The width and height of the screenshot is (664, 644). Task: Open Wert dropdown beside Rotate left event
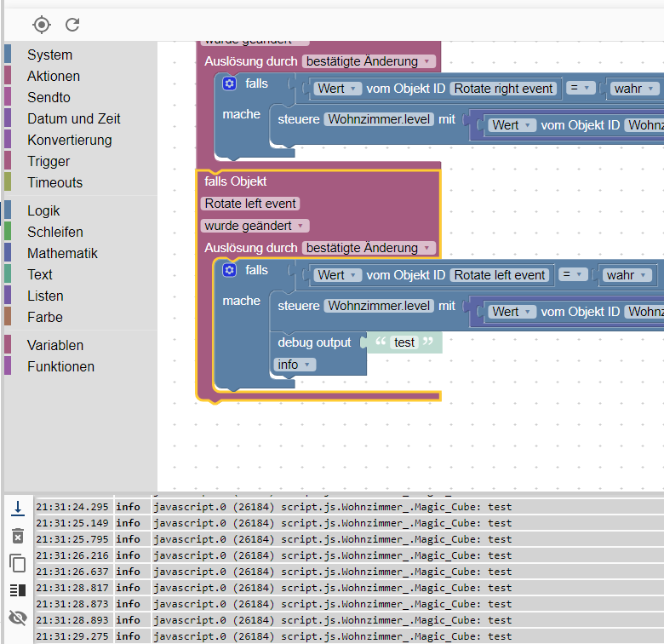[x=337, y=274]
